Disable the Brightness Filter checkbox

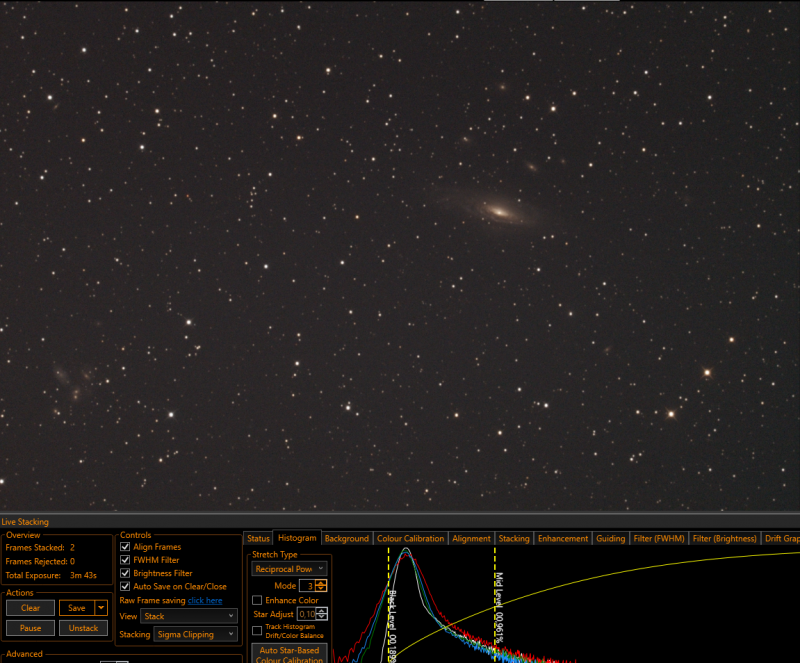pos(125,573)
